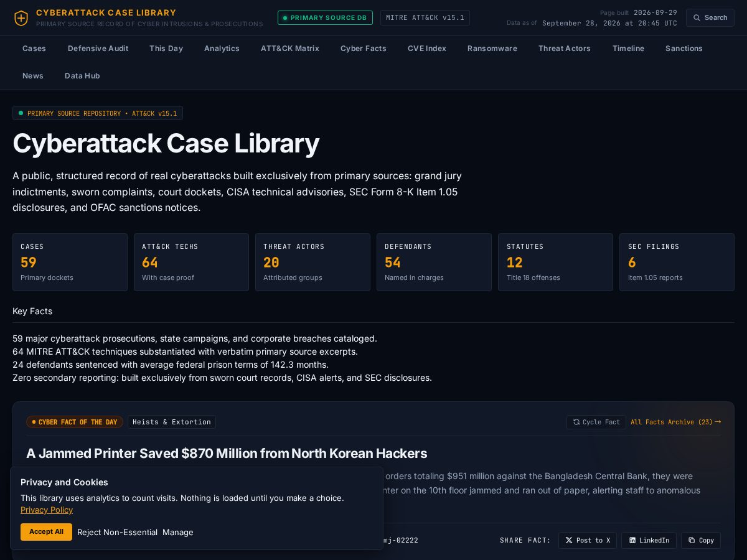Go to This Day page
747x560 pixels.
166,49
